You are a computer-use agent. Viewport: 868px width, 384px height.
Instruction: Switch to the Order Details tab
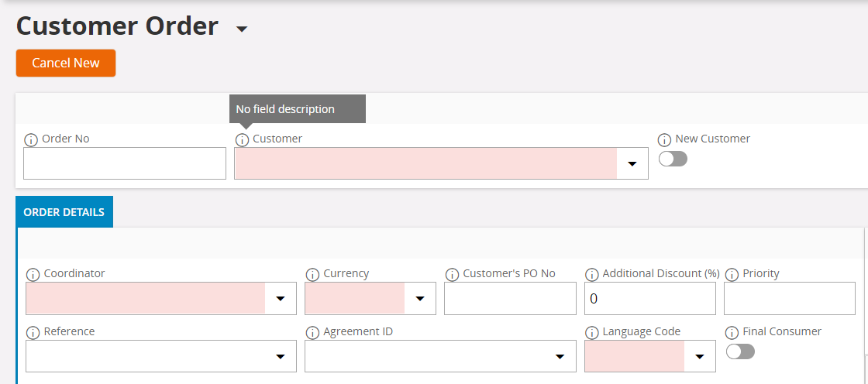click(x=64, y=212)
